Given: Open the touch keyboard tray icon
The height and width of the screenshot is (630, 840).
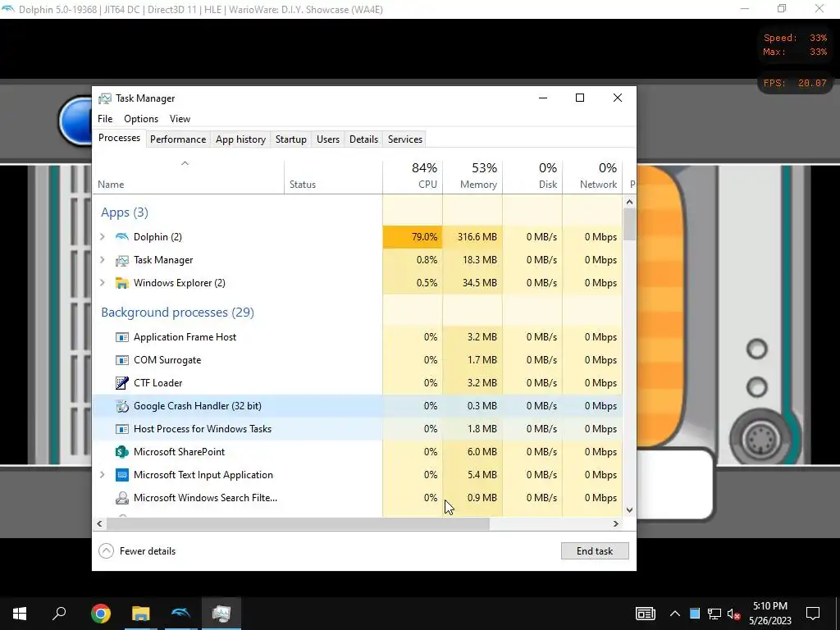Looking at the screenshot, I should pos(646,614).
